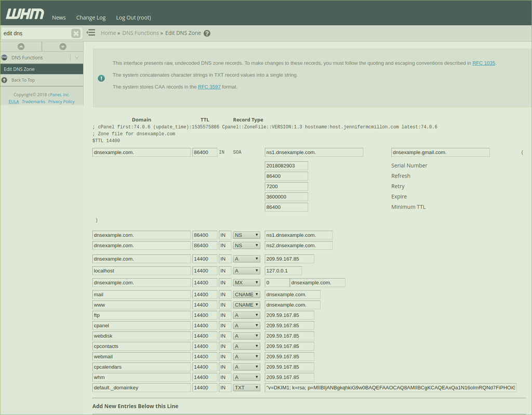The width and height of the screenshot is (532, 415).
Task: Collapse the breadcrumb sidebar via hamburger icon
Action: (x=91, y=32)
